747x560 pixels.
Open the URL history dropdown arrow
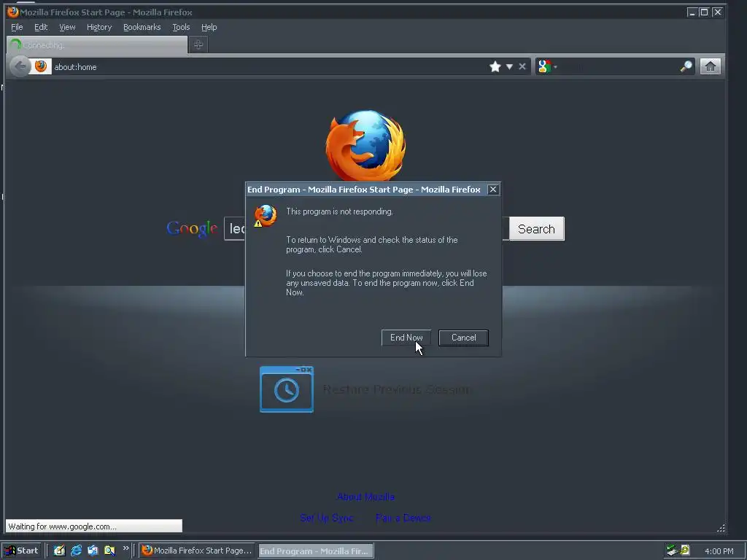click(509, 66)
